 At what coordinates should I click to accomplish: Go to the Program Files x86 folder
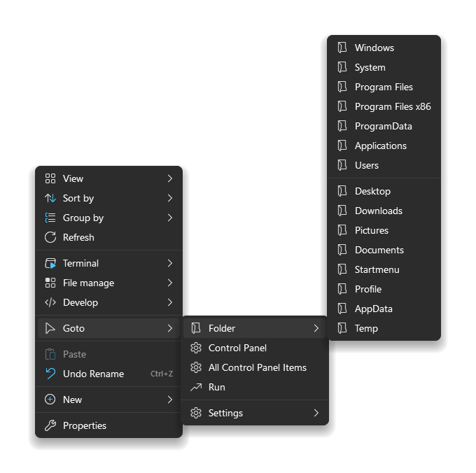point(384,107)
